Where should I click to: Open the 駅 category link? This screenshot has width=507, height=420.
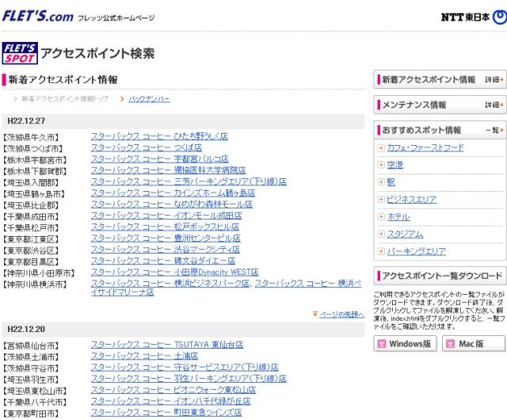pyautogui.click(x=391, y=182)
